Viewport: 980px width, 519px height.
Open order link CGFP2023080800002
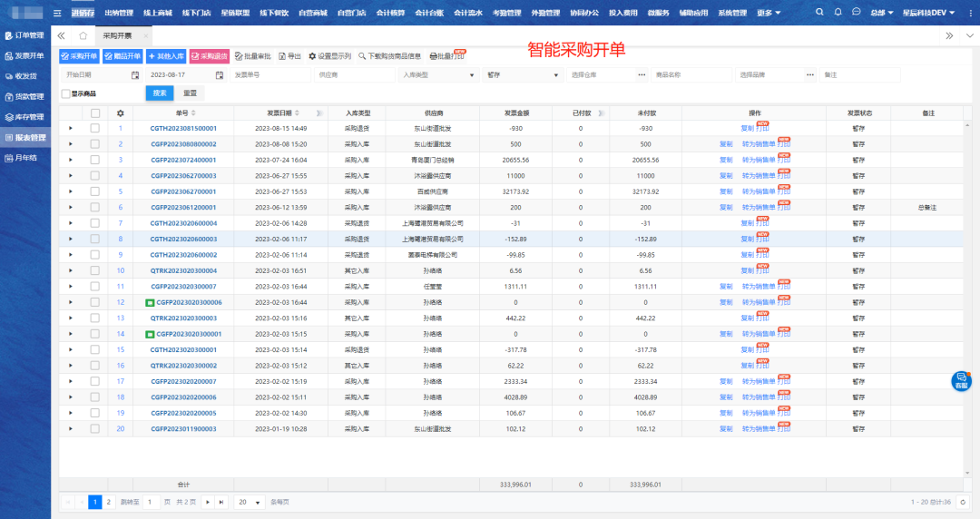point(183,144)
